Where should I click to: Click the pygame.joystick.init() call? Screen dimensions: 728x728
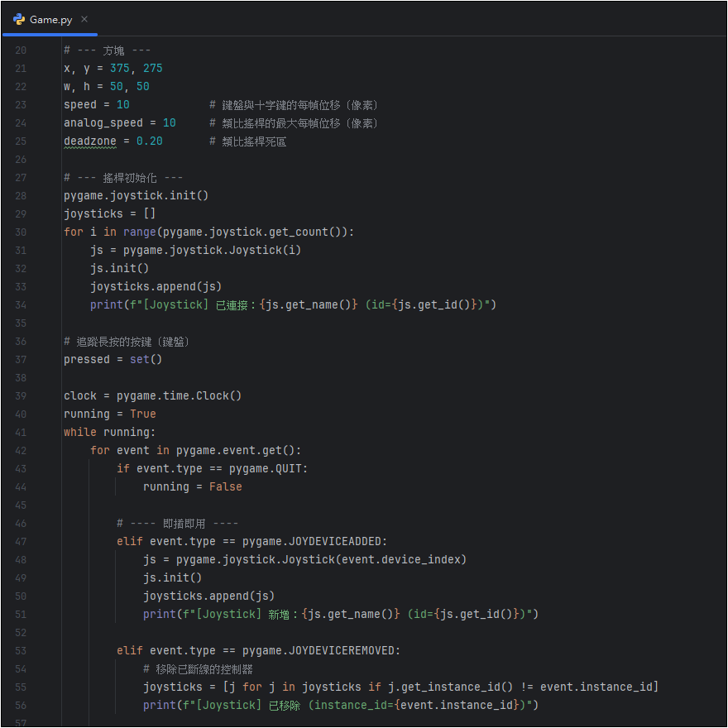coord(136,195)
